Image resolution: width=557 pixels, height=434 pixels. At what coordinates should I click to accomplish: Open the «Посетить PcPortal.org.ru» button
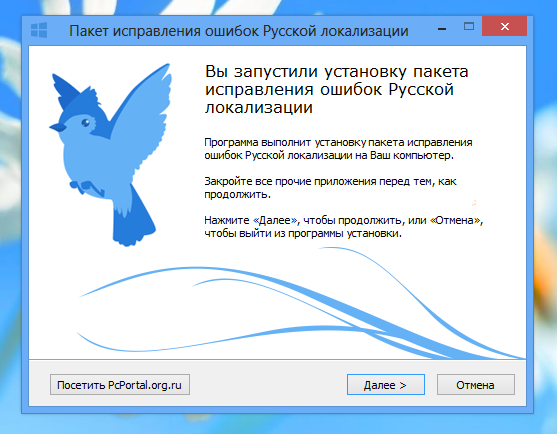[120, 385]
